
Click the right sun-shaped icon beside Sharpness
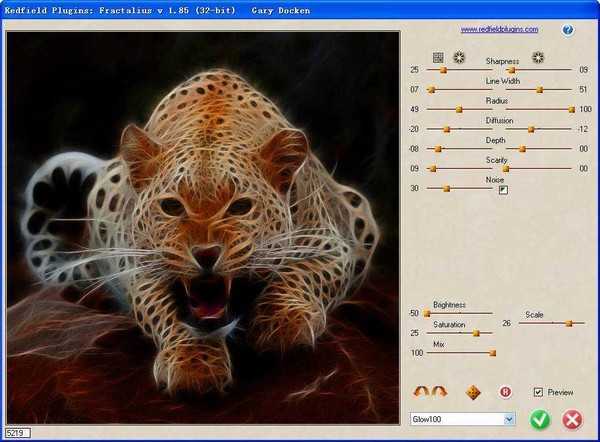pyautogui.click(x=538, y=57)
